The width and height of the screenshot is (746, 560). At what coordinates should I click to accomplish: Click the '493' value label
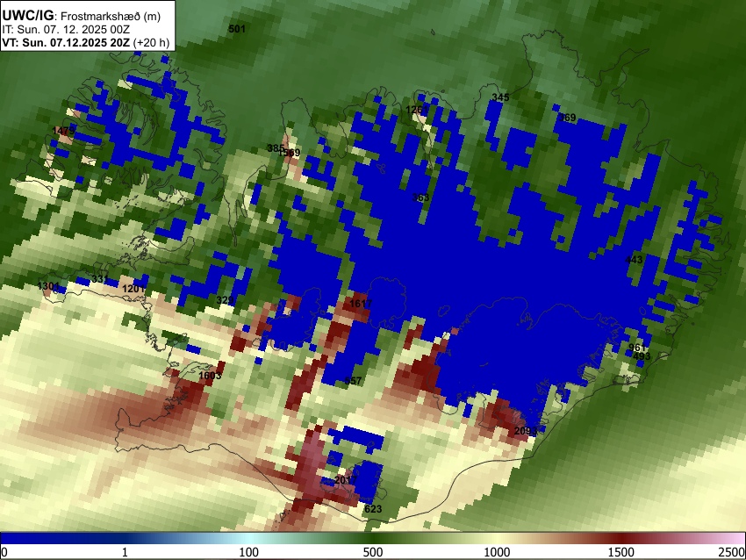tap(642, 355)
